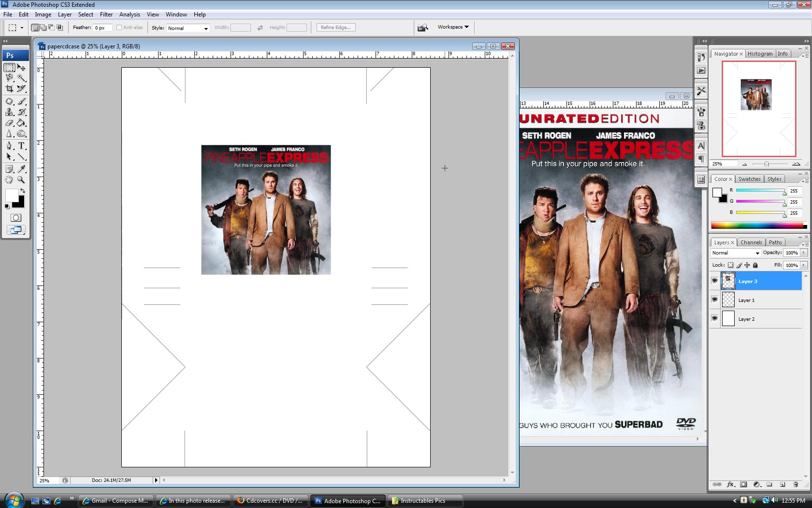Enable the Anti-alias checkbox

click(119, 27)
